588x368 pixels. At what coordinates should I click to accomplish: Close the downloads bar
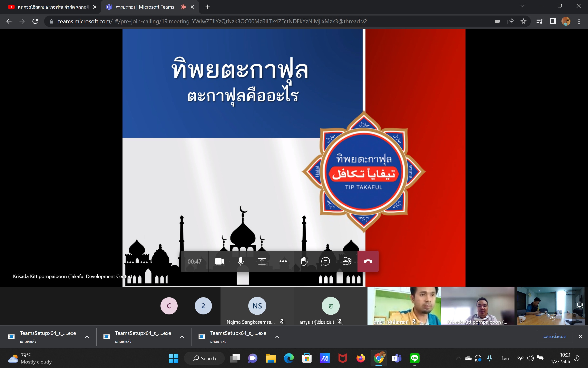point(580,337)
